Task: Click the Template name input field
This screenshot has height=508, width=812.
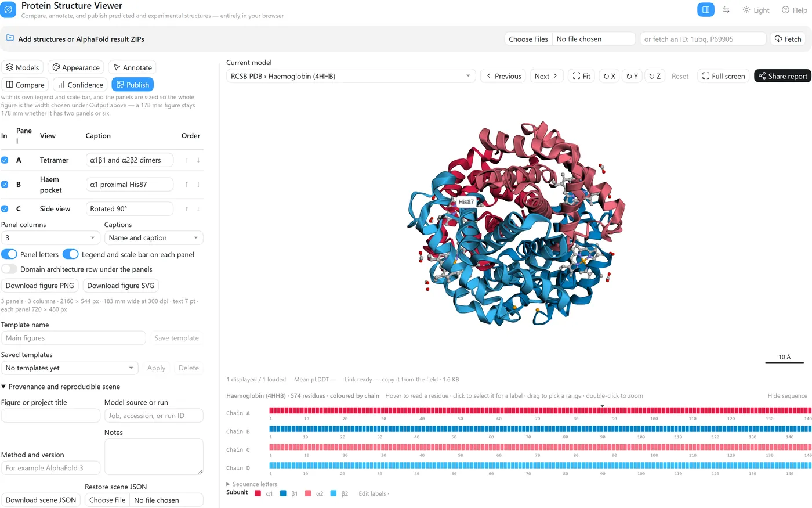Action: pyautogui.click(x=73, y=338)
